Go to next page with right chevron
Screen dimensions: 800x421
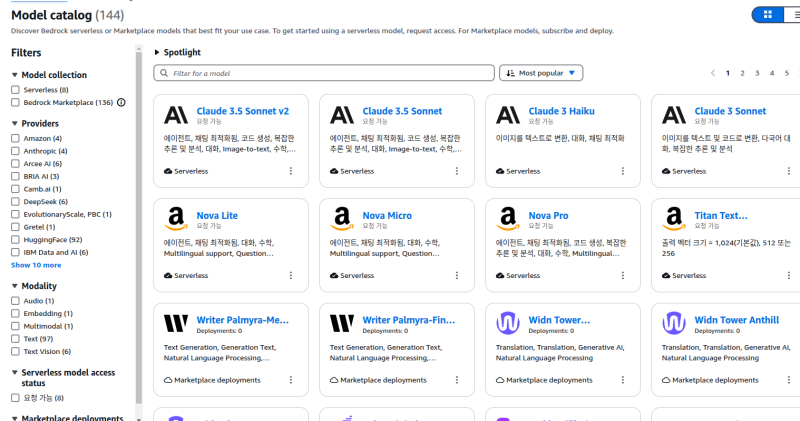798,73
